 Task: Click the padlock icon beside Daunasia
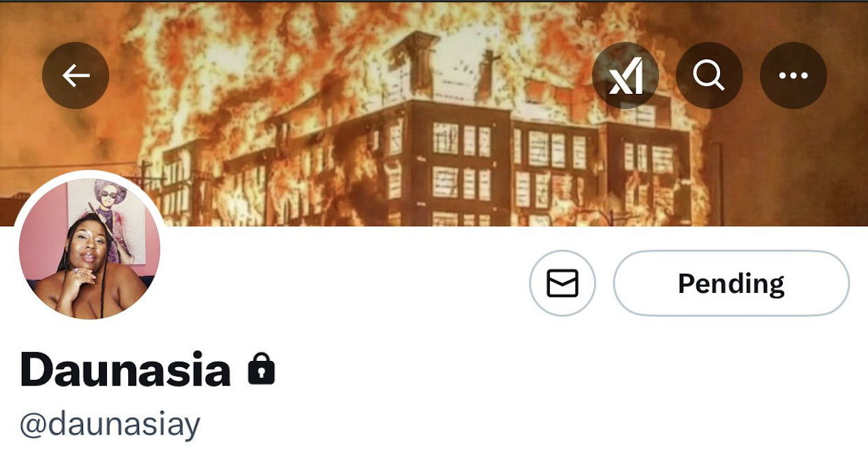[x=262, y=368]
